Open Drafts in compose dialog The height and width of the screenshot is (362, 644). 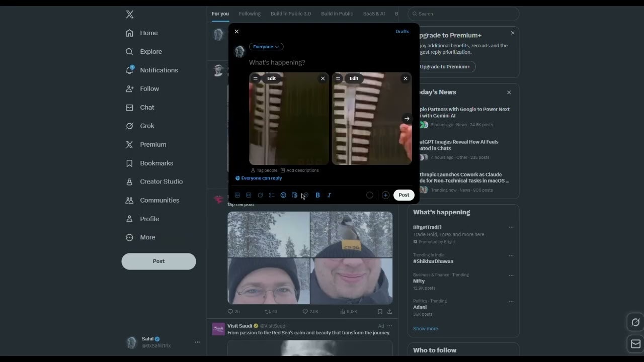point(402,32)
